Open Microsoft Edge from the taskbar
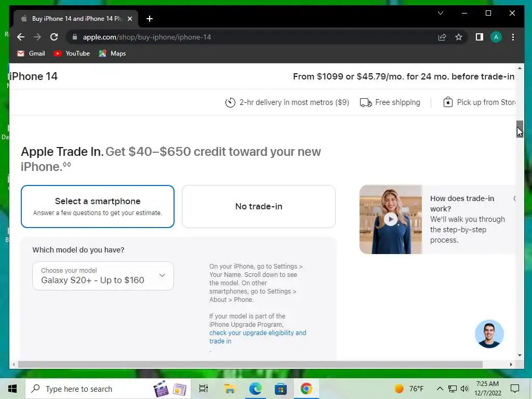Viewport: 532px width, 399px height. [x=255, y=389]
